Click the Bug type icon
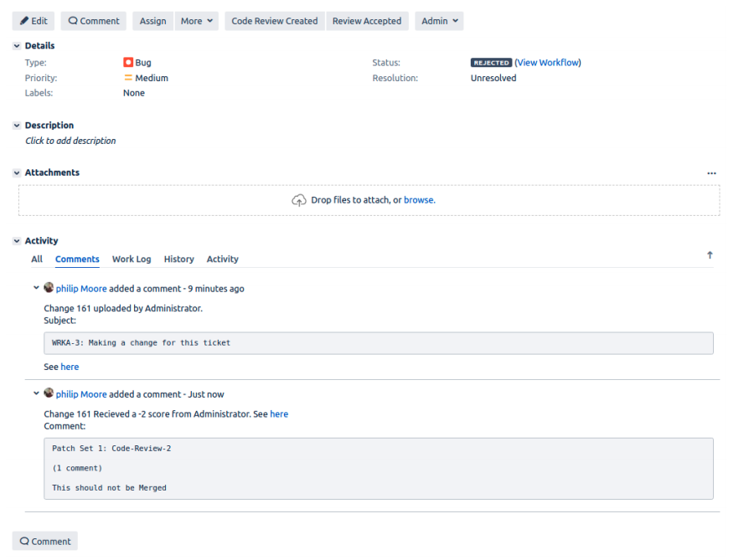The image size is (754, 560). point(129,62)
